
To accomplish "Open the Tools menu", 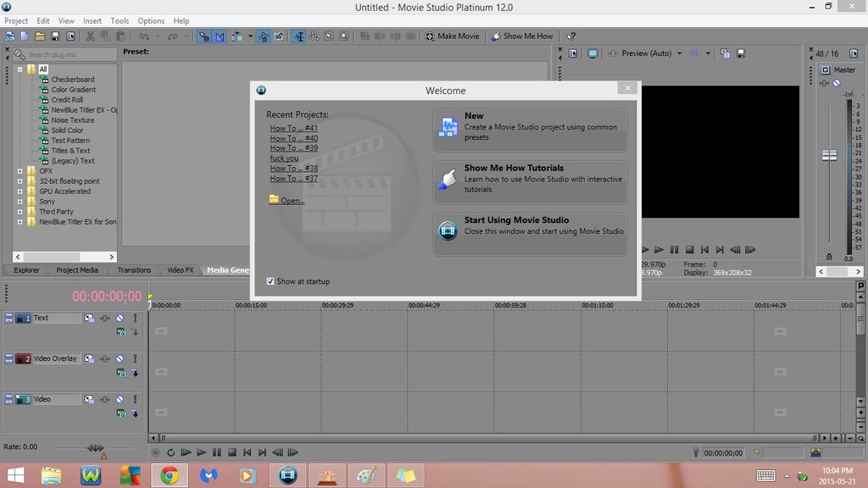I will (x=119, y=20).
